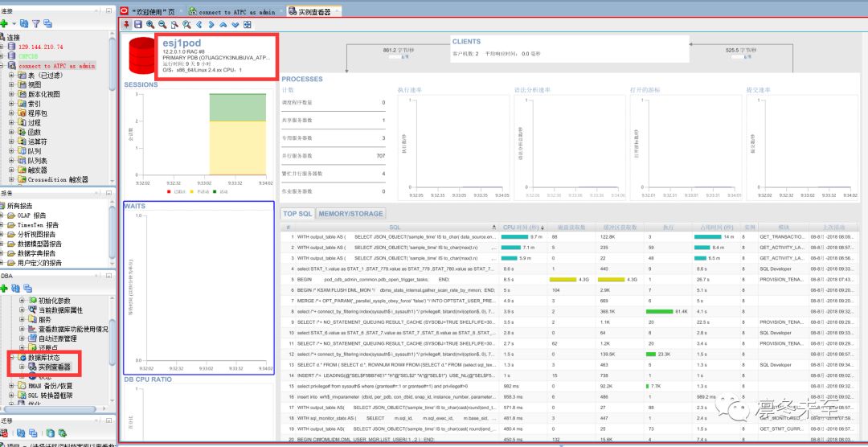This screenshot has width=868, height=447.
Task: Click green plus new connection icon
Action: click(4, 24)
